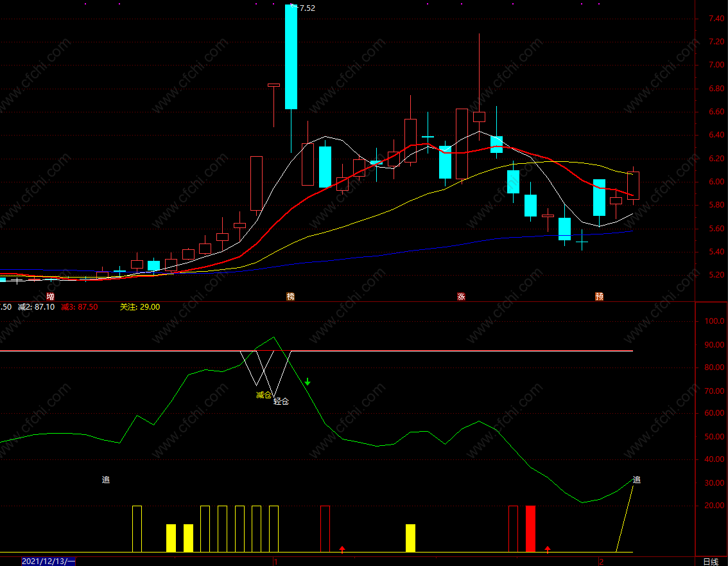
Task: Click the 7.40 price axis label
Action: (x=716, y=19)
